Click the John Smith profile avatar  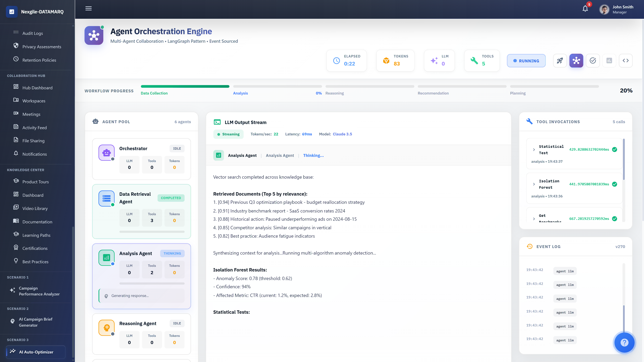click(x=604, y=9)
